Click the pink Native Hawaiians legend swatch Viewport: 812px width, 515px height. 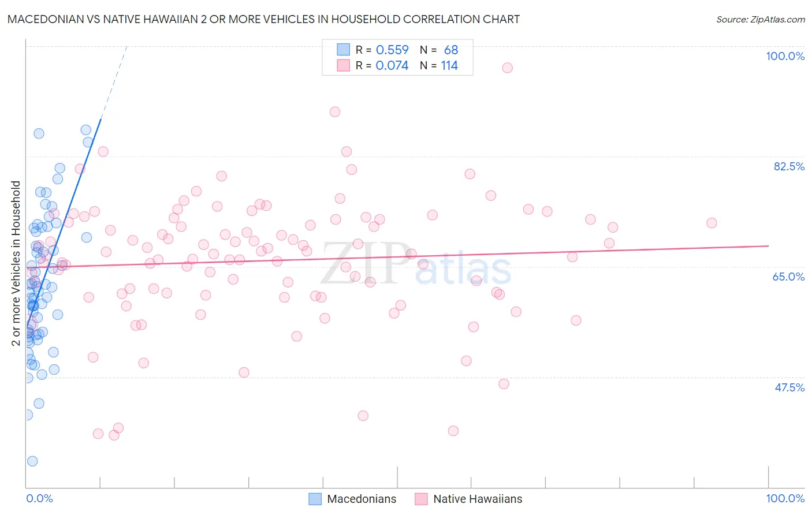pos(421,499)
